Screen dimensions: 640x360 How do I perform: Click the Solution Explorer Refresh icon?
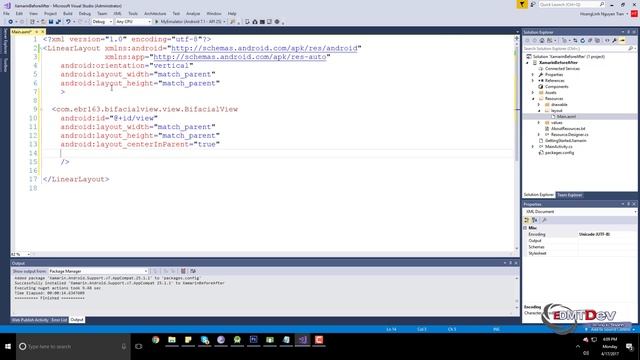(x=582, y=40)
